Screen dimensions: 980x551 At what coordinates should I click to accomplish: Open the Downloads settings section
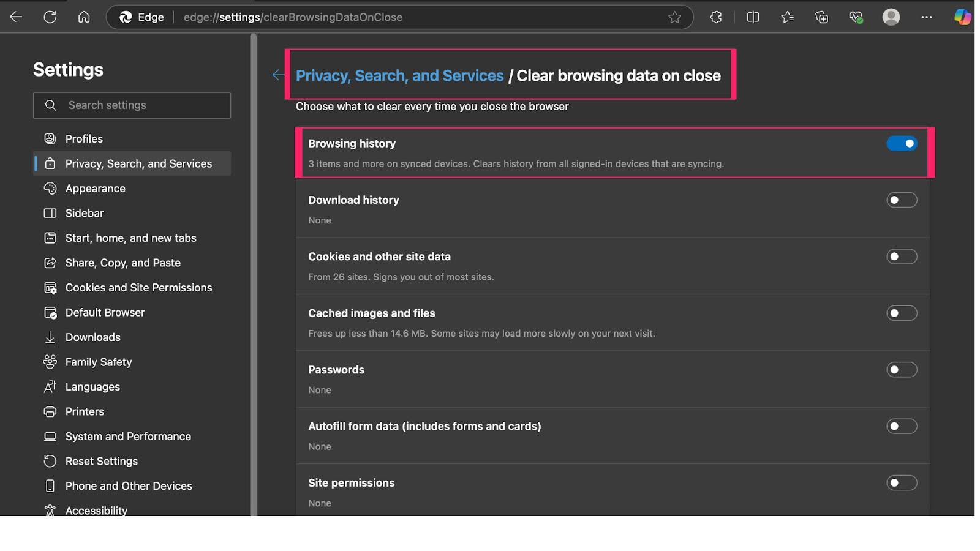coord(93,337)
